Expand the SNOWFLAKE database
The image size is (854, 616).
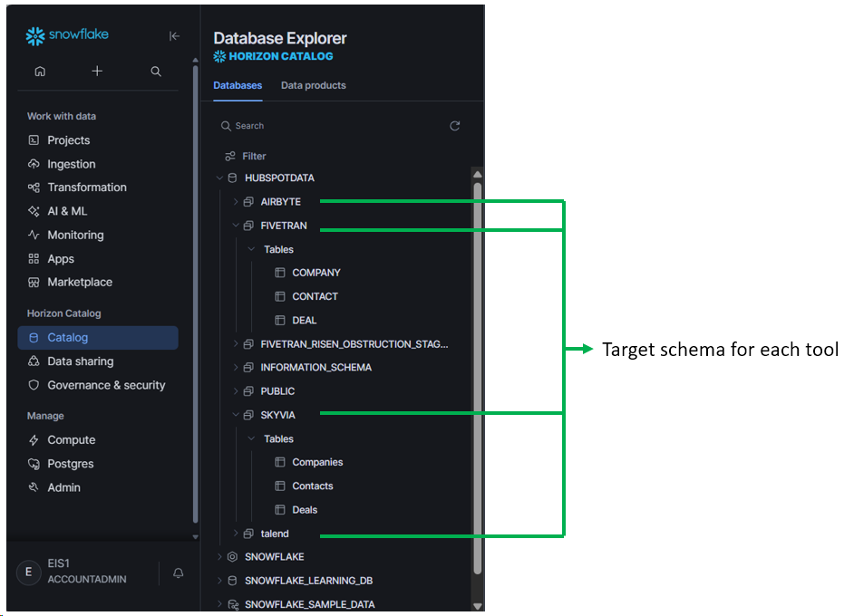219,557
